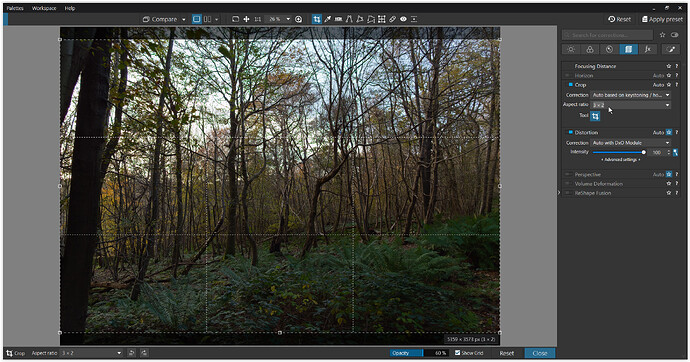
Task: Click the Distortion magic wand icon
Action: click(x=675, y=152)
